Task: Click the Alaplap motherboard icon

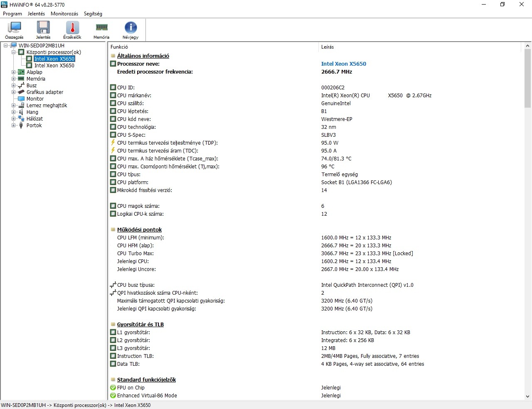Action: (x=21, y=72)
